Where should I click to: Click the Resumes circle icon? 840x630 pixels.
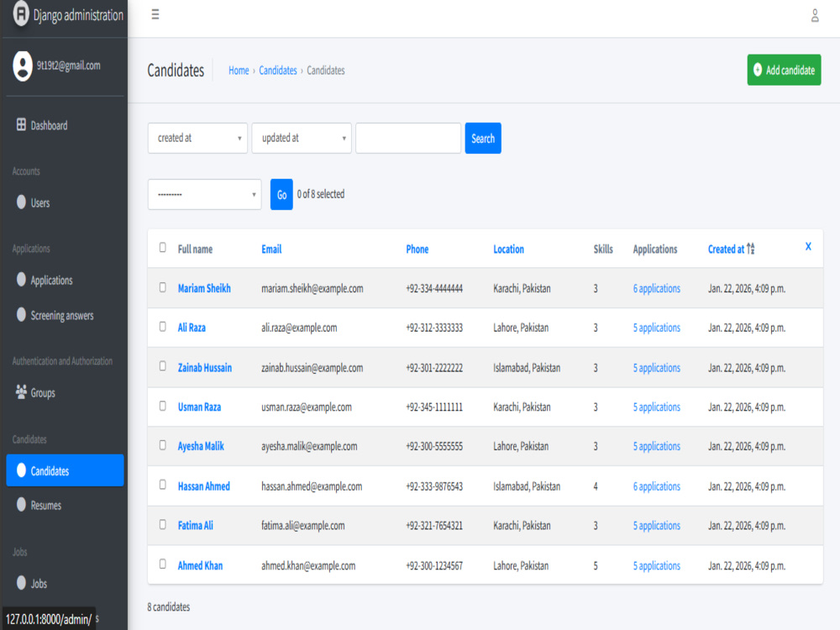[x=21, y=504]
